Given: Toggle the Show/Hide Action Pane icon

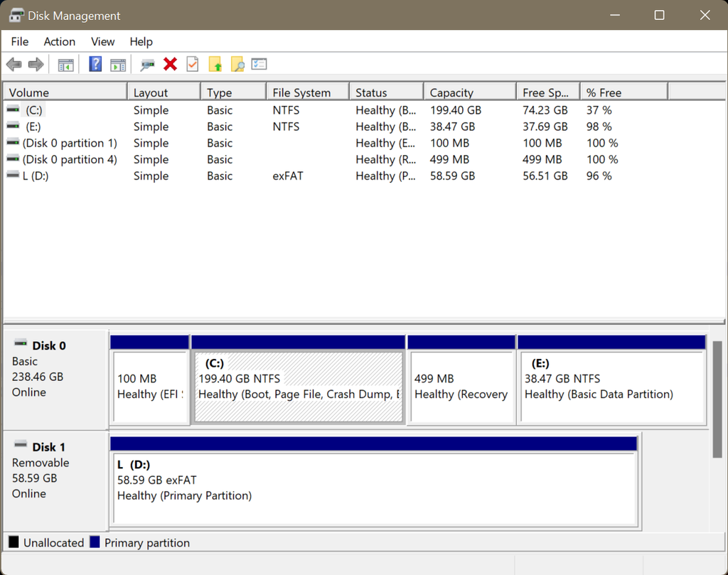Looking at the screenshot, I should pos(118,65).
